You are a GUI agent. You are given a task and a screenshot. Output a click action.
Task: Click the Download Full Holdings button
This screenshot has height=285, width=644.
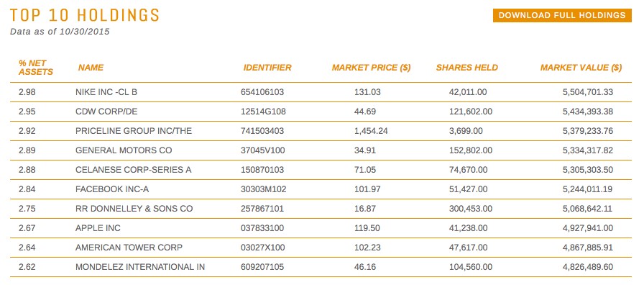pyautogui.click(x=562, y=15)
